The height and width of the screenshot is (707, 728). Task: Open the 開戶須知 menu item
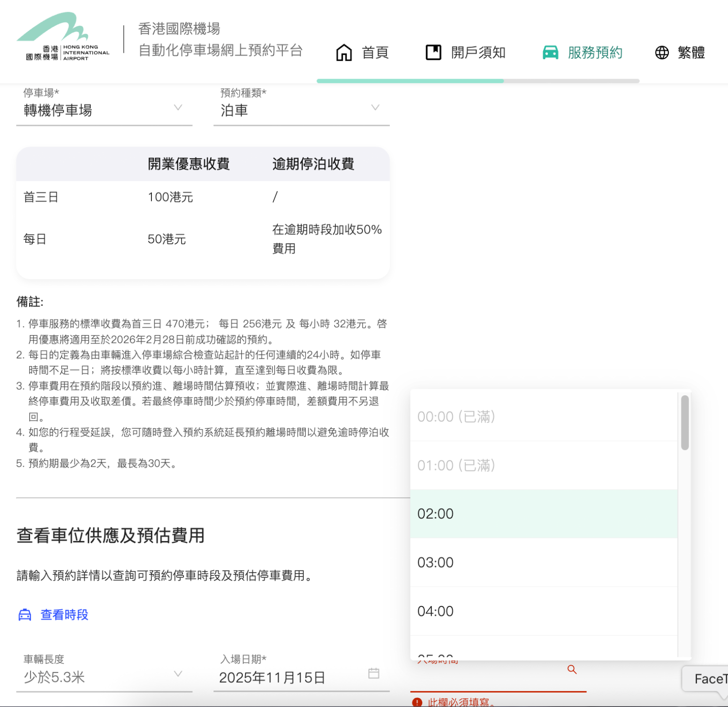pos(478,52)
